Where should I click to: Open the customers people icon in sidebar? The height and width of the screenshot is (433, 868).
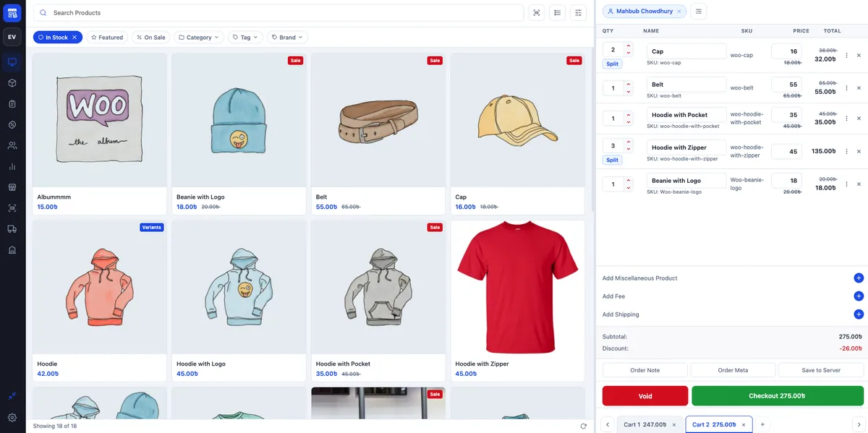pos(12,145)
